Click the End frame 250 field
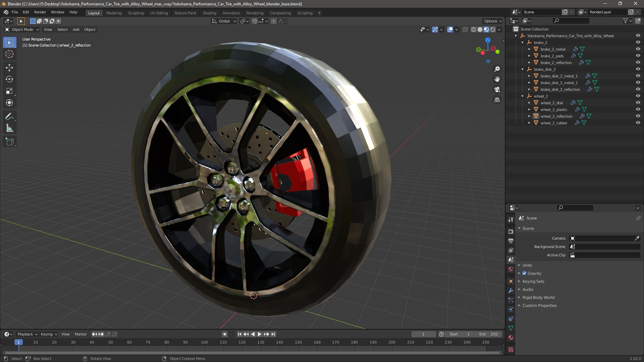 point(488,334)
